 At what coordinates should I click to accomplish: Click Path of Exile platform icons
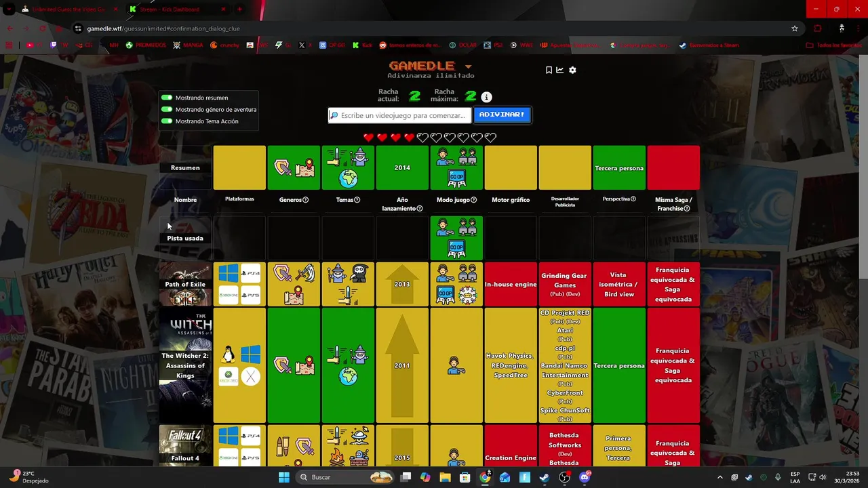pyautogui.click(x=239, y=284)
